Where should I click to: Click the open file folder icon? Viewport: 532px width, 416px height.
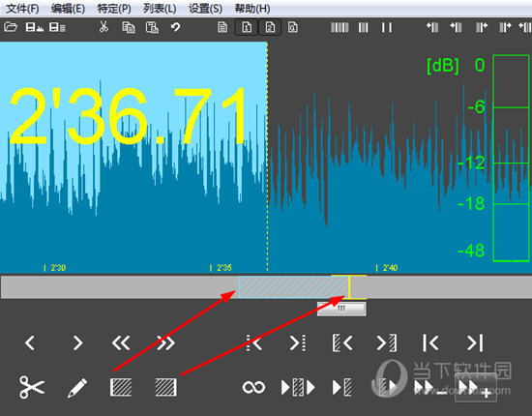click(11, 27)
